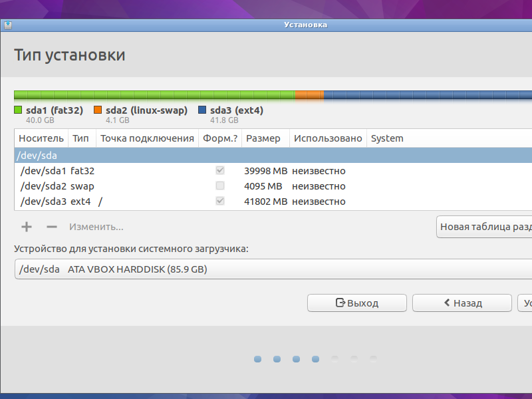
Task: Click the plus icon to add a partition
Action: [26, 227]
